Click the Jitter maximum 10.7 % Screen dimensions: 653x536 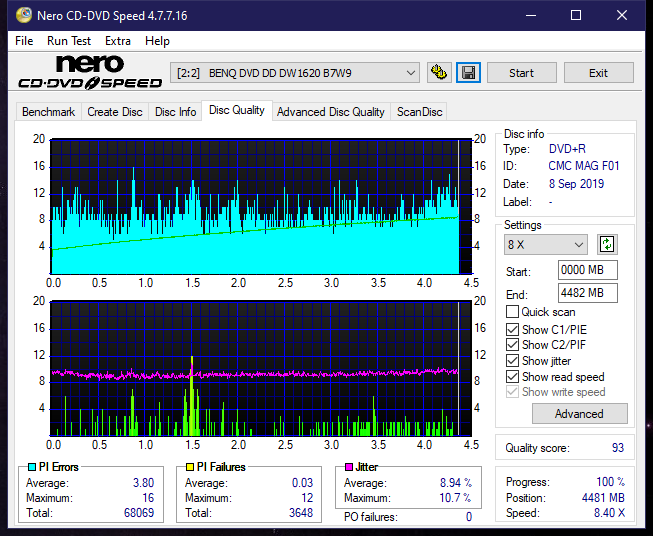tap(455, 498)
